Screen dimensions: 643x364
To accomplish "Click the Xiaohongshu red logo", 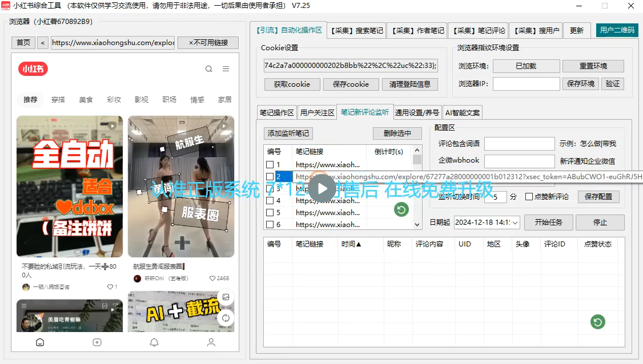I will tap(33, 69).
